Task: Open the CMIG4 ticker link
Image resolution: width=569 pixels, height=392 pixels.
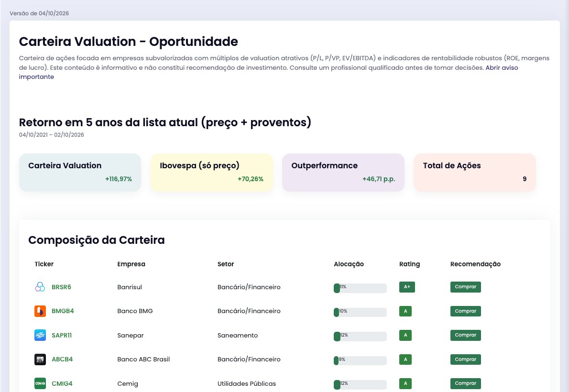Action: point(62,384)
